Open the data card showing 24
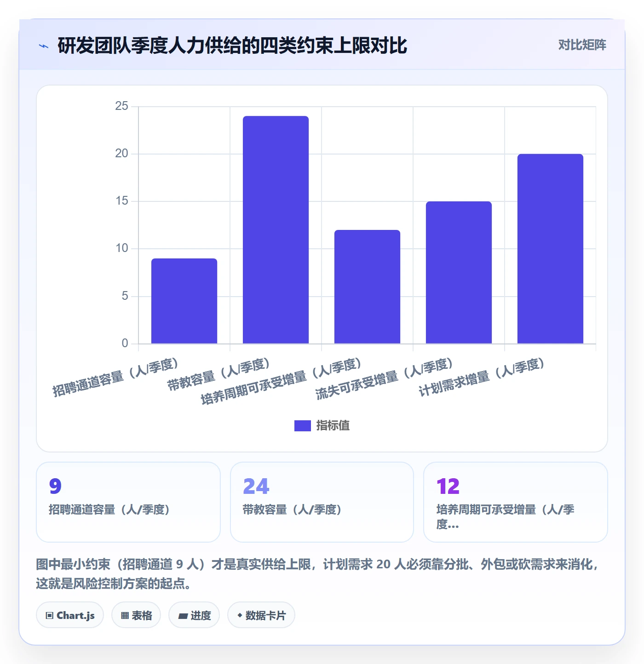The height and width of the screenshot is (664, 644). 322,502
